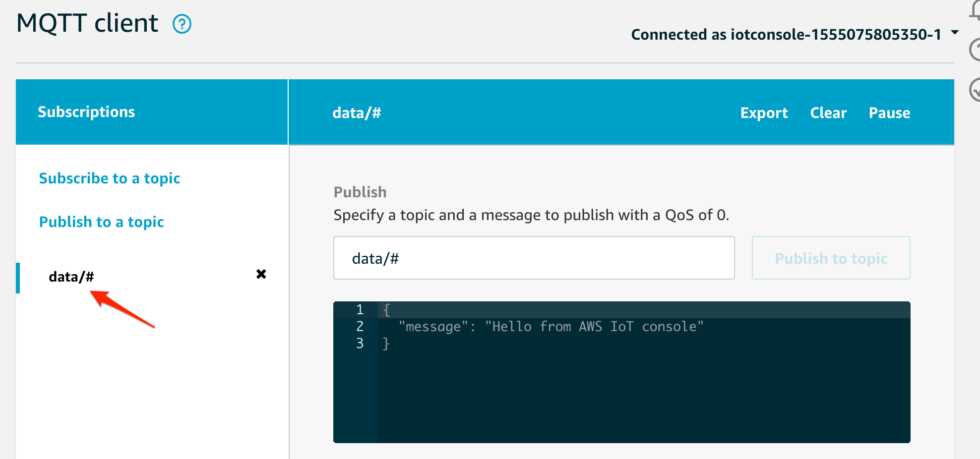Remove the data/# subscription with X
980x459 pixels.
[261, 274]
